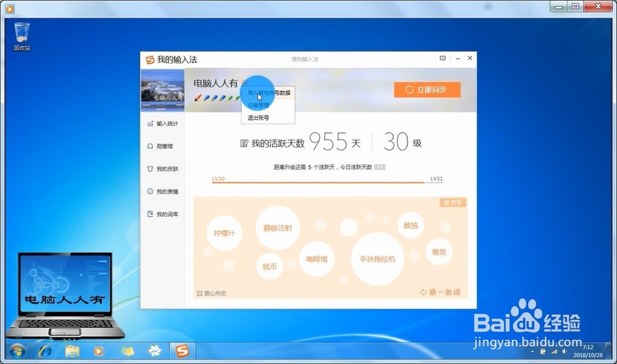Minimize the 我的输入法 window

pyautogui.click(x=458, y=58)
